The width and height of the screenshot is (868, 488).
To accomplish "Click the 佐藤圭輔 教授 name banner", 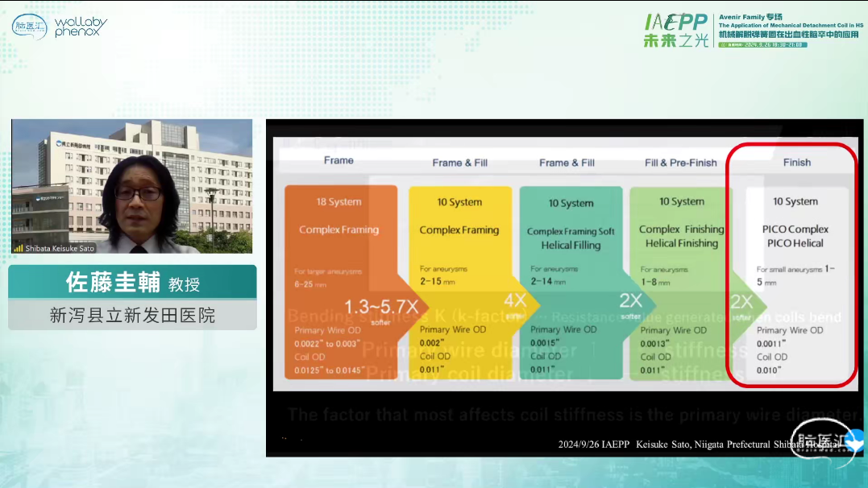I will click(x=132, y=282).
